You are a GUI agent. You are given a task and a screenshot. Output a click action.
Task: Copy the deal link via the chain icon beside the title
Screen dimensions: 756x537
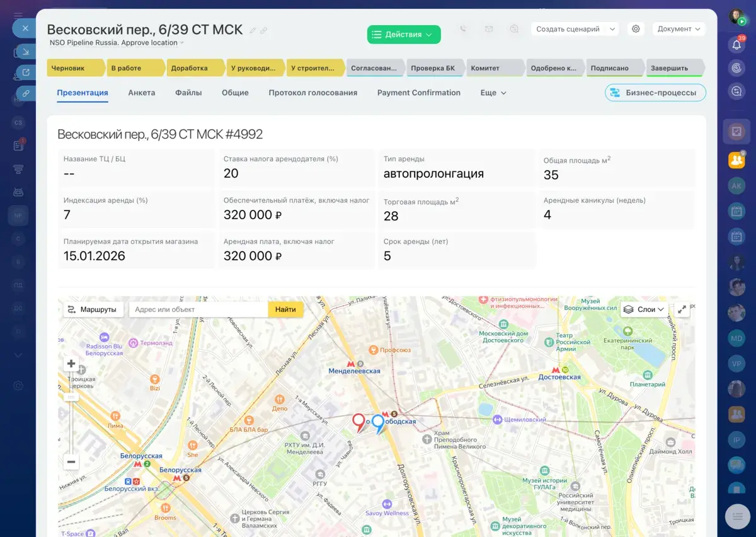(264, 30)
